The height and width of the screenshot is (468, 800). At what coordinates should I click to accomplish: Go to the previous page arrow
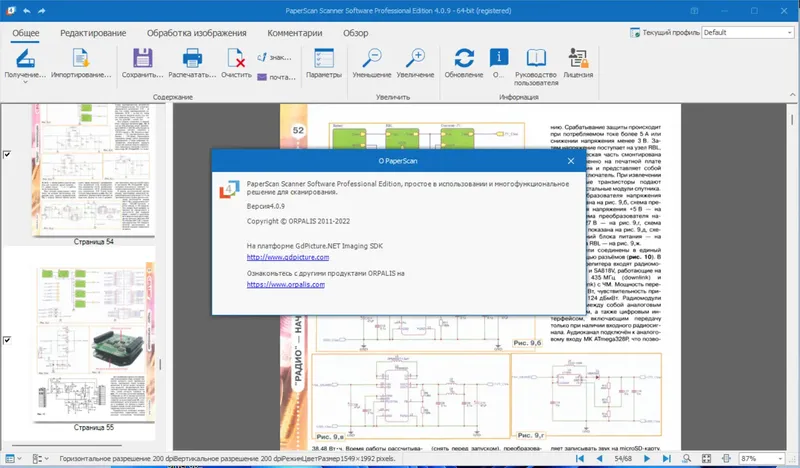pyautogui.click(x=599, y=458)
